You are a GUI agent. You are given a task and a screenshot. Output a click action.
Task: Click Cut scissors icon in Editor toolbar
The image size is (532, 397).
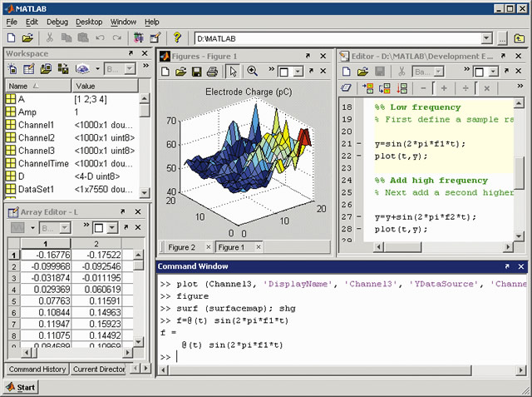[401, 72]
